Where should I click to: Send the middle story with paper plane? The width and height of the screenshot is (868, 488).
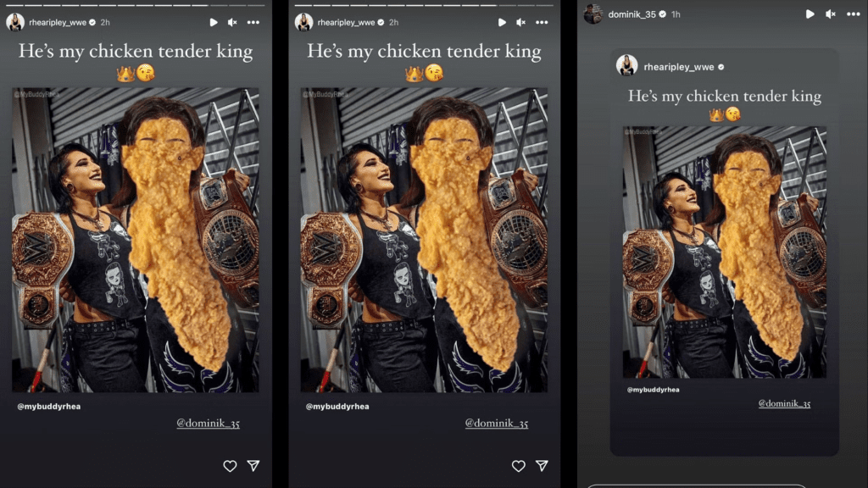[x=542, y=466]
